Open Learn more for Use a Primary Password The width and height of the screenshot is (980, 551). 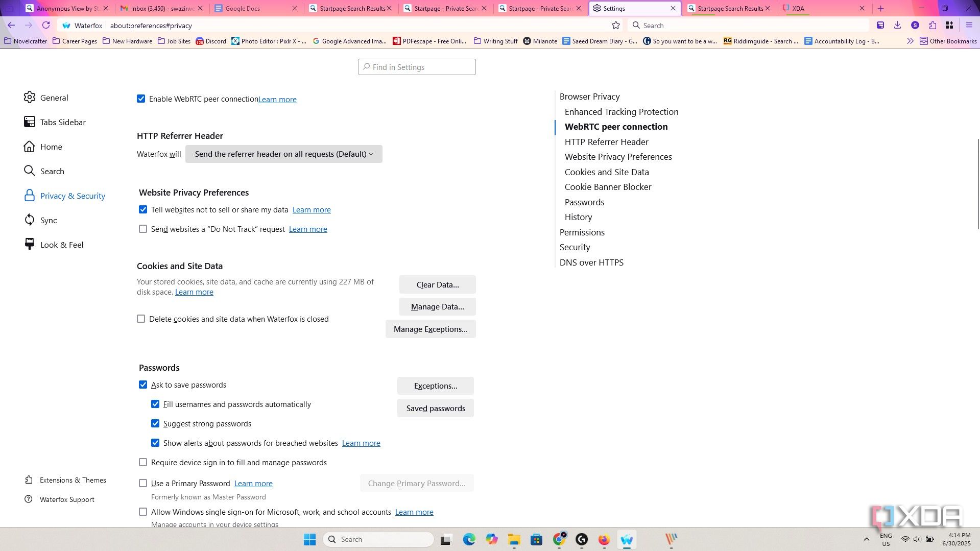click(x=253, y=483)
